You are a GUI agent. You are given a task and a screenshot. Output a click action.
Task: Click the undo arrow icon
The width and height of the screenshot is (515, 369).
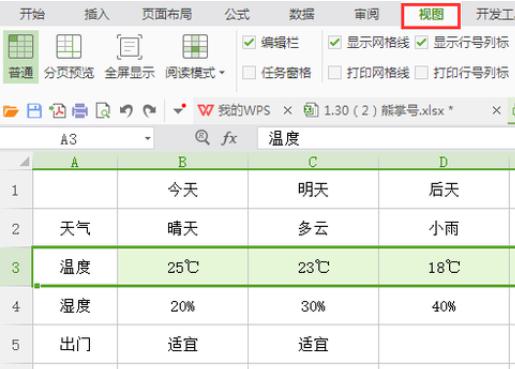point(126,111)
